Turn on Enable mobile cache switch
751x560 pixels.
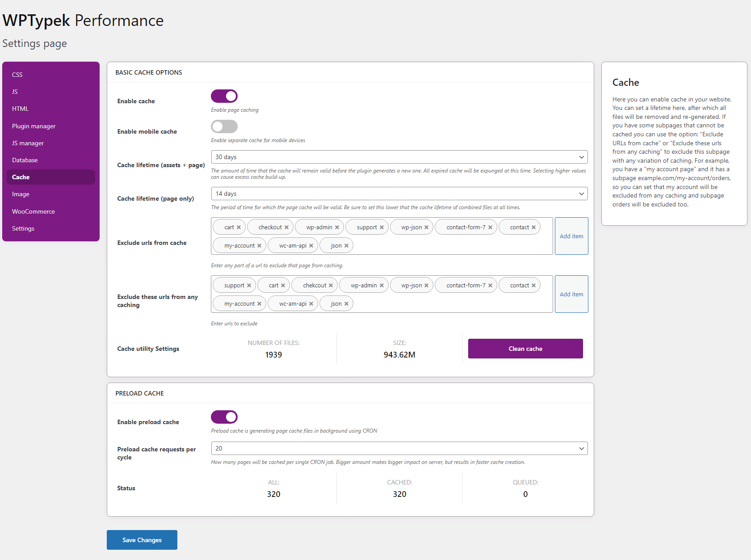click(x=224, y=126)
